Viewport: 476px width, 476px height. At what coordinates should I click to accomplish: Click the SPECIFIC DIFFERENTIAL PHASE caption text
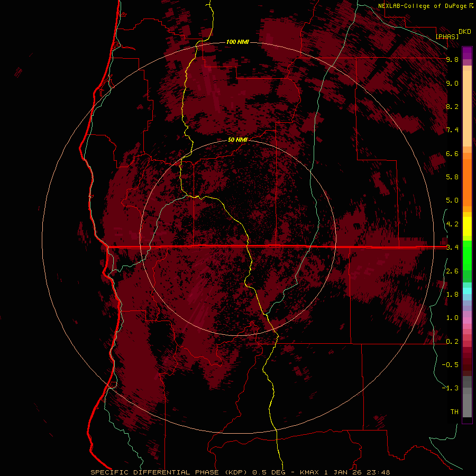154,472
